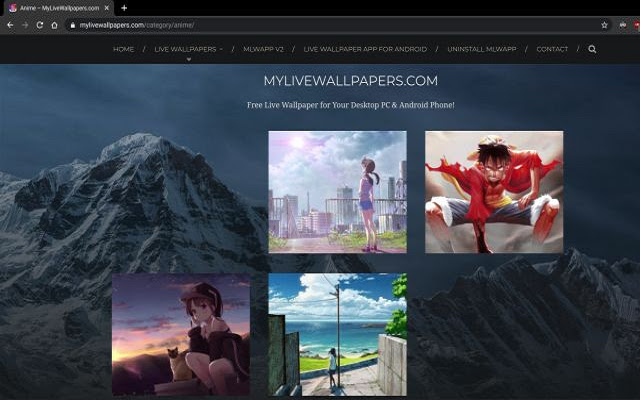Click the extension icon beside the bookmark star
Image resolution: width=640 pixels, height=400 pixels.
coord(622,25)
